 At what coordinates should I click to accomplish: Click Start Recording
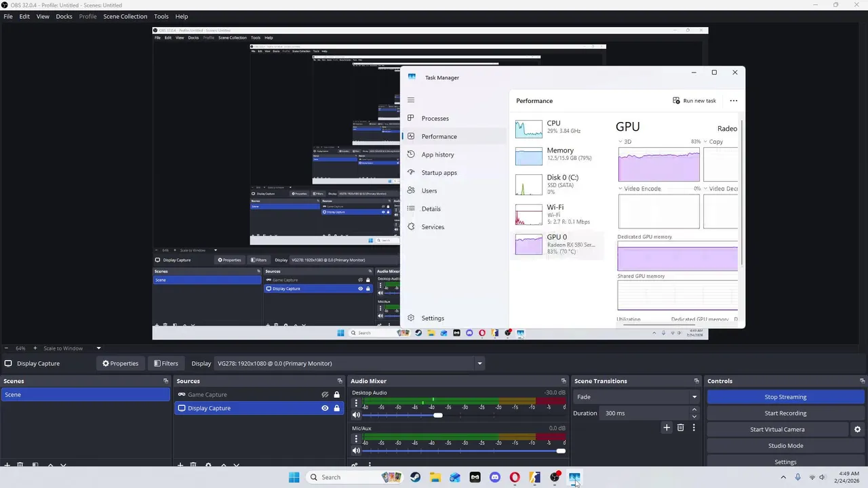pyautogui.click(x=785, y=413)
